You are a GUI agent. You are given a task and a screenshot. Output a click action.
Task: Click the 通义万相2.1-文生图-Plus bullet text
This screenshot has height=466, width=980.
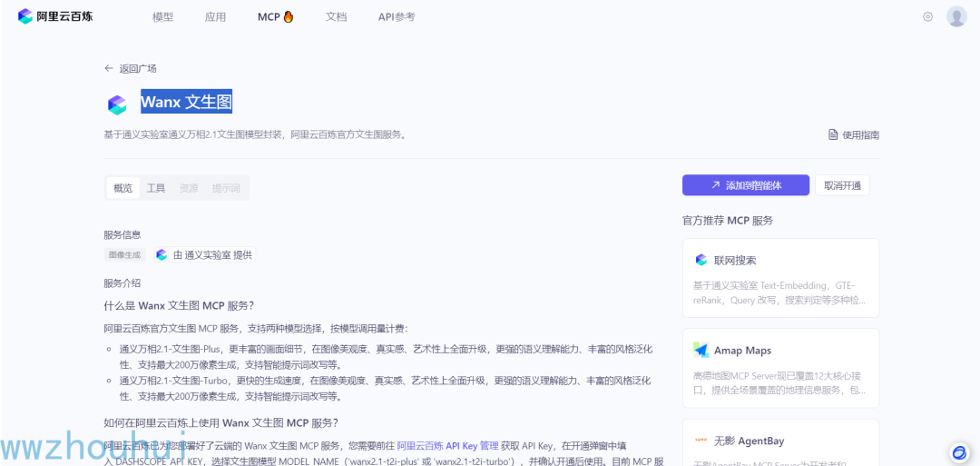[x=386, y=356]
